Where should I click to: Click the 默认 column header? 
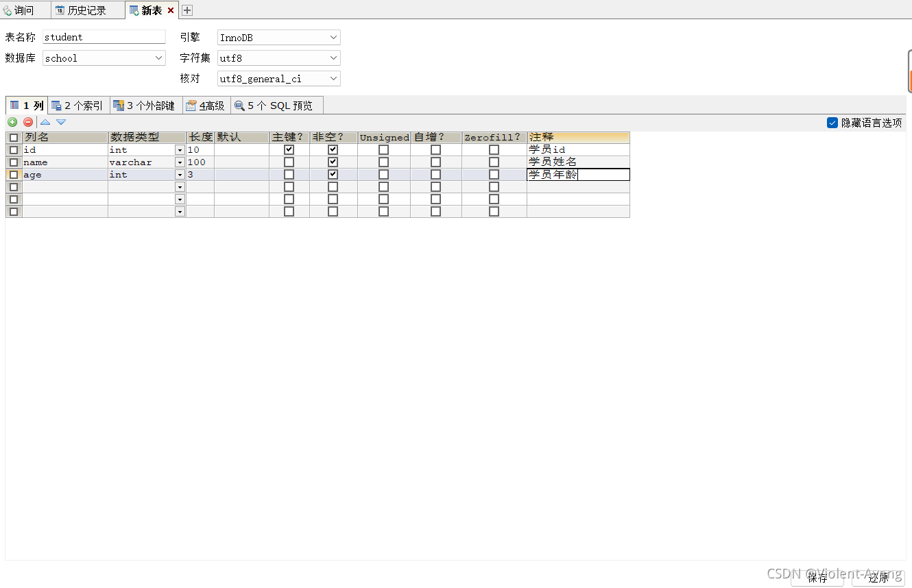(x=242, y=137)
